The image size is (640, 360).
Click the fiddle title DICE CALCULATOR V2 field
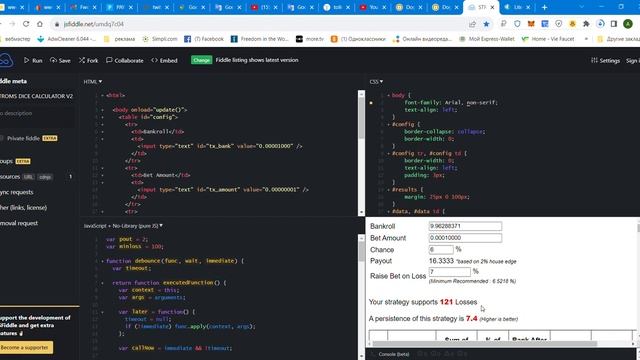[x=37, y=96]
